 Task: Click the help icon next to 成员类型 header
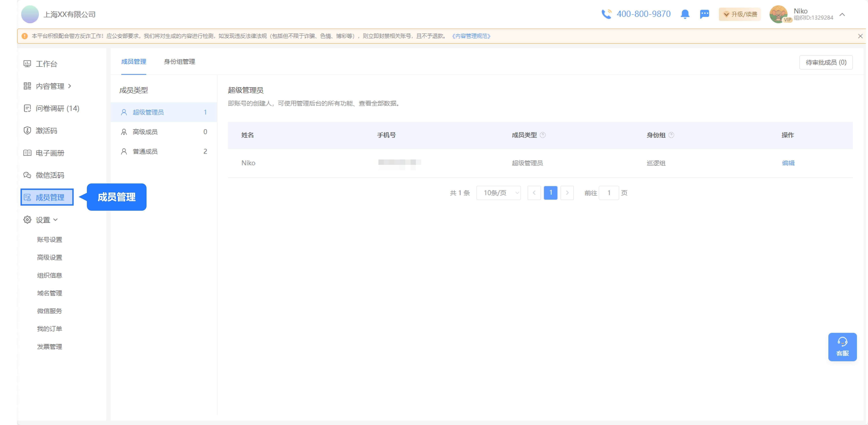tap(543, 135)
